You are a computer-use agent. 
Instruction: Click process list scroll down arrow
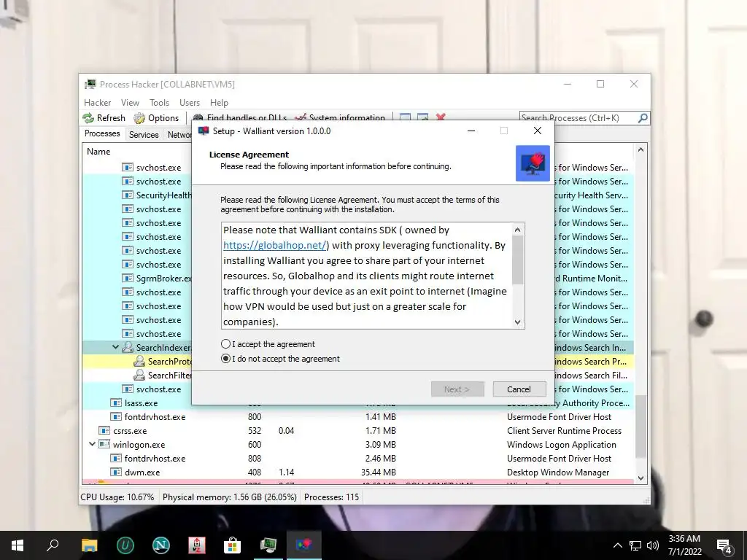tap(640, 478)
